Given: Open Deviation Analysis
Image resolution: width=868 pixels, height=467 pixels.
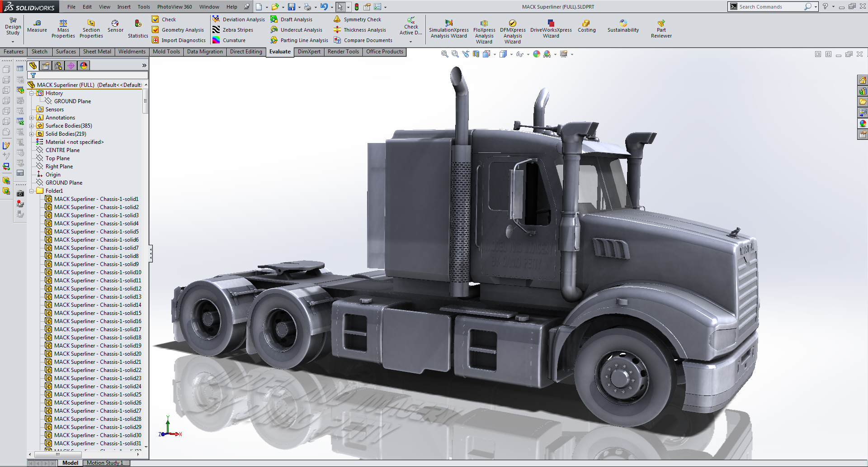Looking at the screenshot, I should click(x=239, y=19).
